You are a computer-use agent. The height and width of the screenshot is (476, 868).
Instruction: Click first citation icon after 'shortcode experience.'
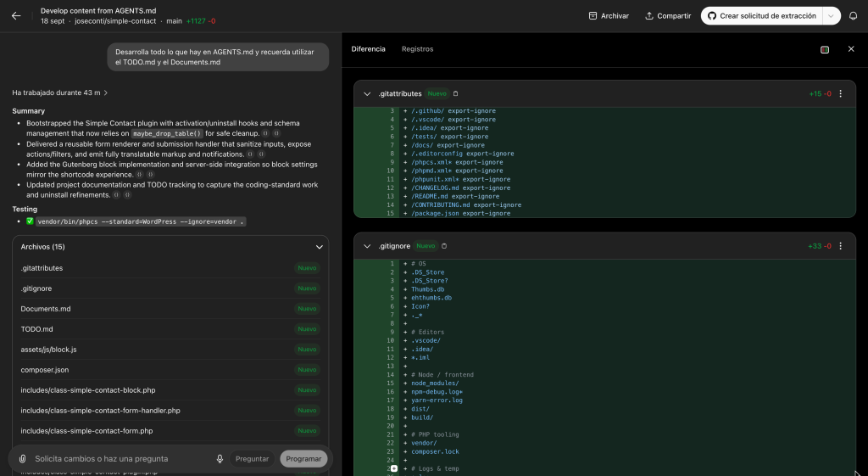point(140,175)
